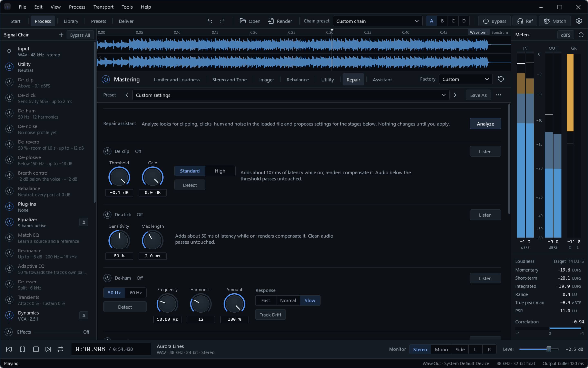Click the Analyze button
The width and height of the screenshot is (588, 368).
(485, 124)
